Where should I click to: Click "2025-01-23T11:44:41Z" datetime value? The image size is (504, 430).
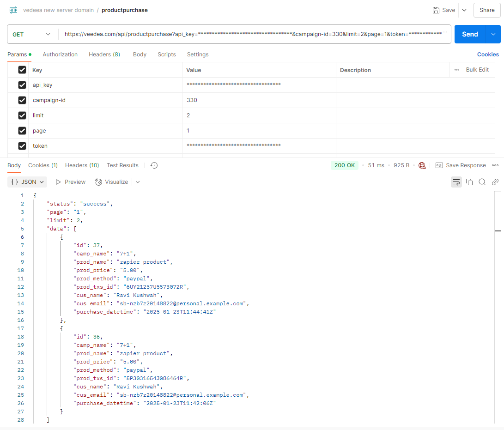point(180,312)
